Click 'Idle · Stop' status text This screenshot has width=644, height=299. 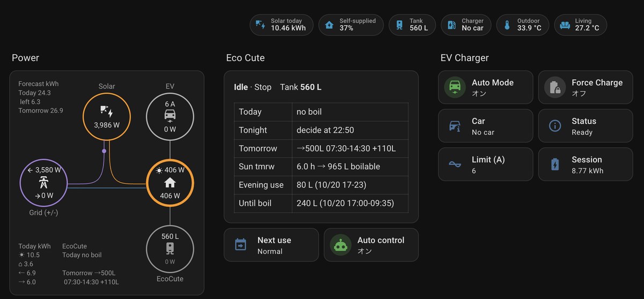253,87
